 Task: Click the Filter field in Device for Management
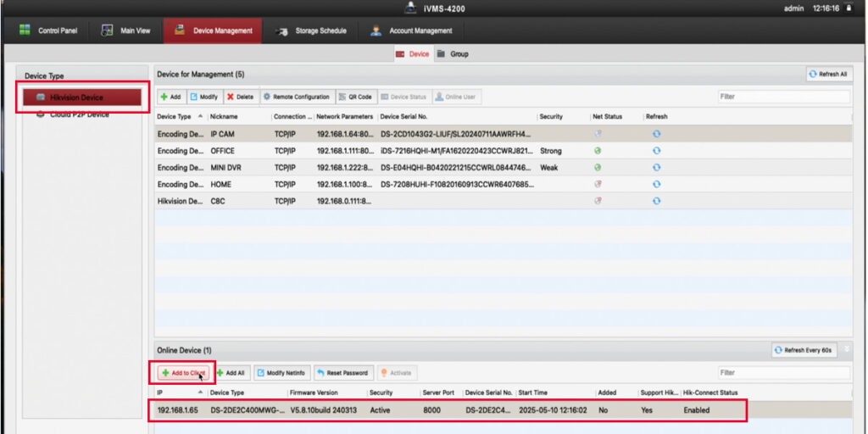pyautogui.click(x=783, y=97)
